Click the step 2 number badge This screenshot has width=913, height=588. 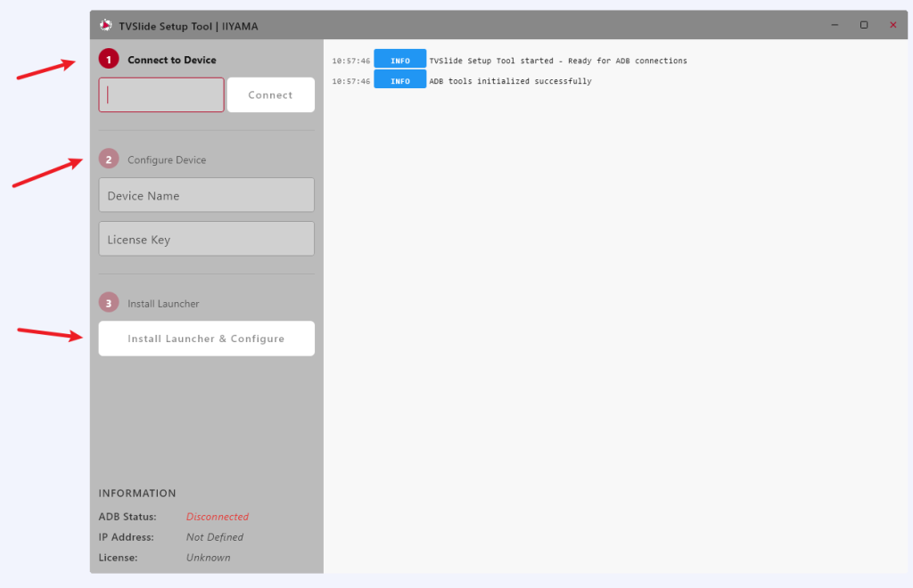(109, 159)
